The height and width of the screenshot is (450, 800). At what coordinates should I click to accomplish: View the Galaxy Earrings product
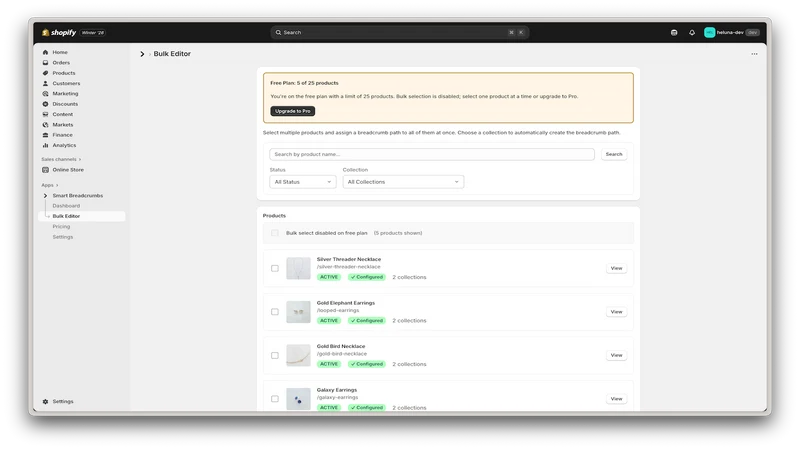coord(616,399)
